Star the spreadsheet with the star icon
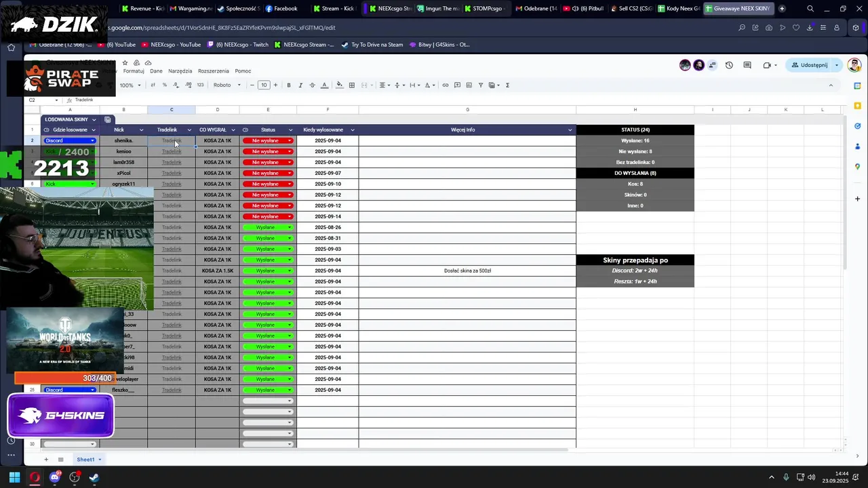868x488 pixels. [x=125, y=63]
